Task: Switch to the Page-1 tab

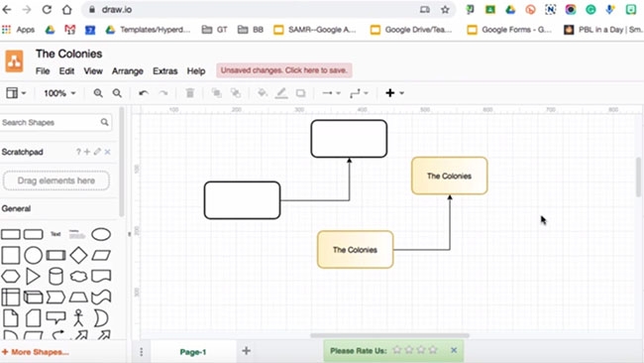Action: pos(193,352)
